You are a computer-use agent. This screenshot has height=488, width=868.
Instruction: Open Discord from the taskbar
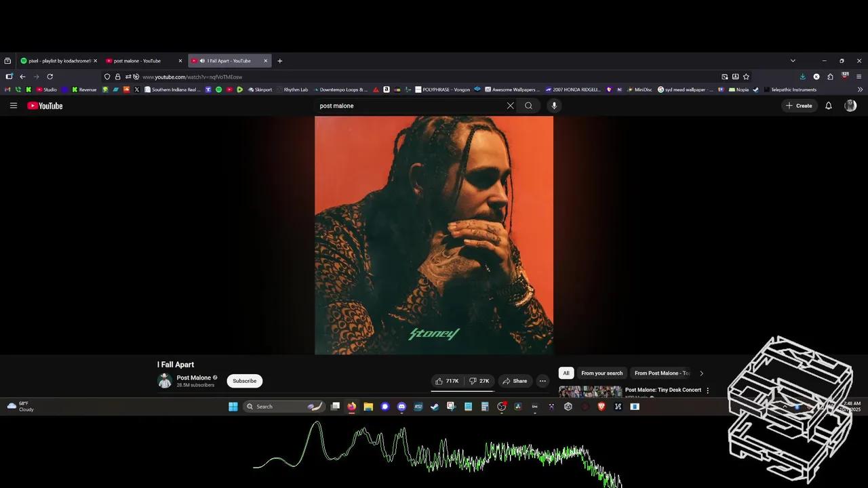[x=401, y=407]
